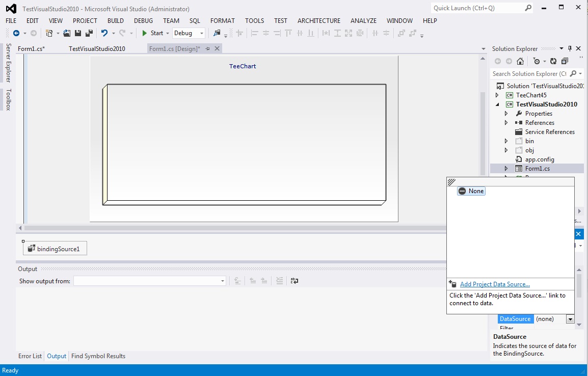Open the Undo history dropdown arrow
Viewport: 588px width, 376px height.
(x=113, y=33)
